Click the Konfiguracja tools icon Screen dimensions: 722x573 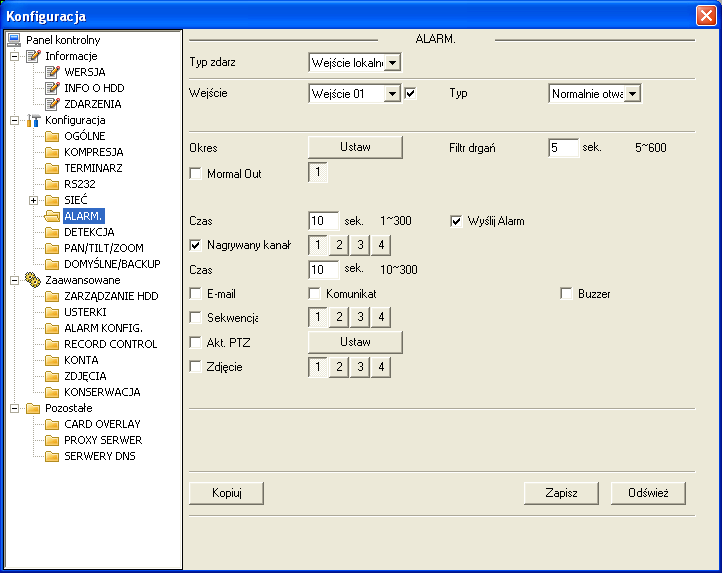(x=33, y=120)
